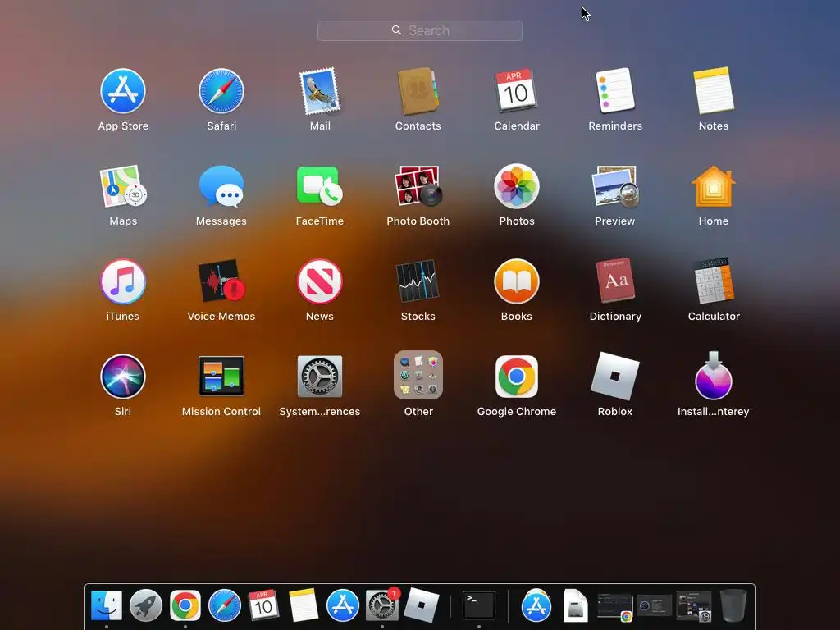
Task: Open App Store from the Launchpad grid
Action: 123,91
